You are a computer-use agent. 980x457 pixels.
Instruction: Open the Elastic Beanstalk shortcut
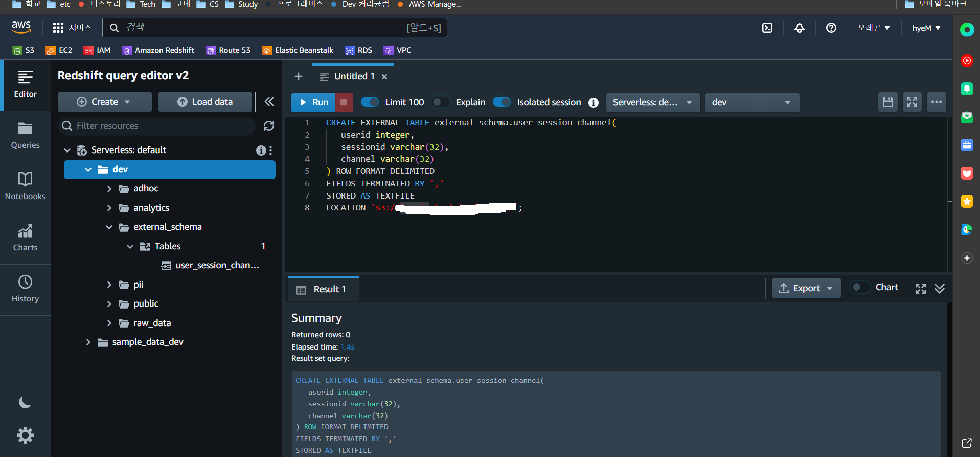[x=298, y=50]
